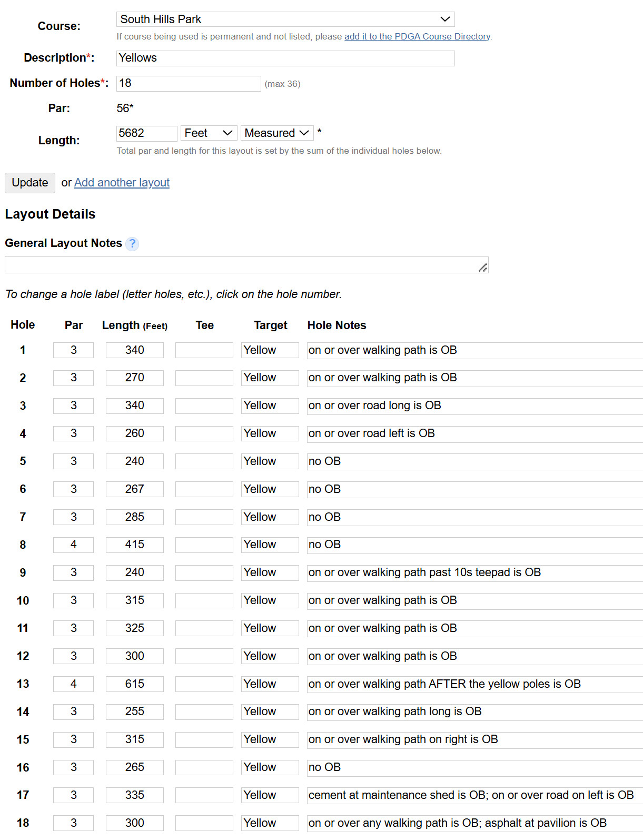Edit hole 3 notes about road long
This screenshot has height=840, width=643.
click(475, 406)
